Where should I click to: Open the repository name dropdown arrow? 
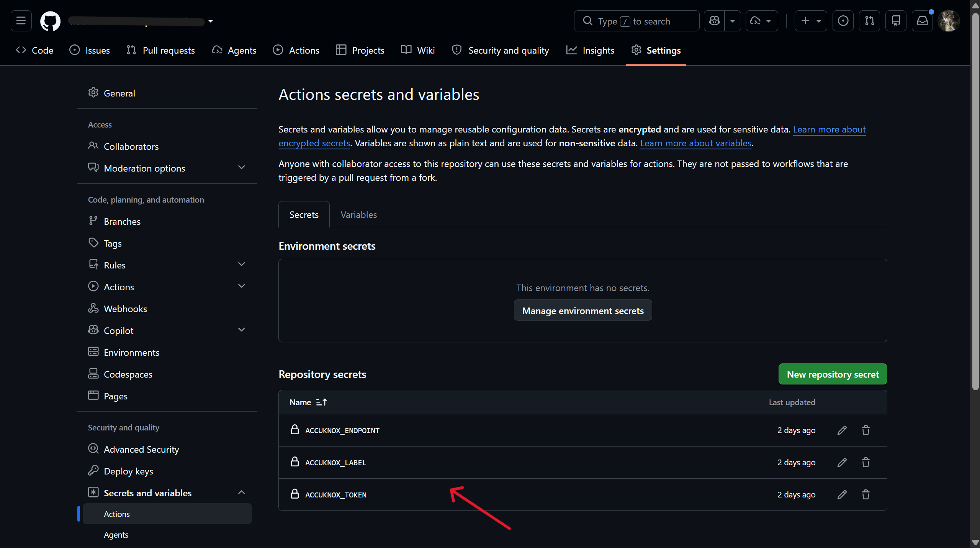(211, 21)
